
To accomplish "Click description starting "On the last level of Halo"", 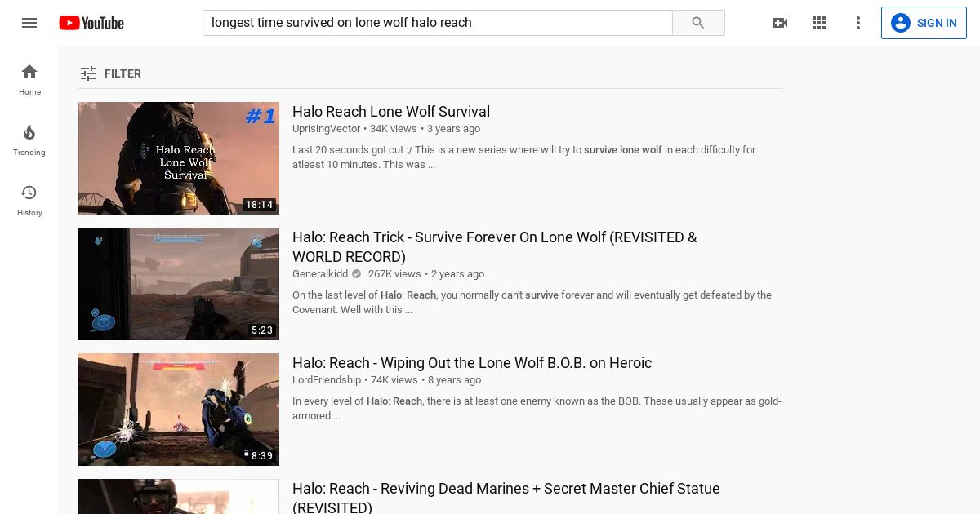I will (x=532, y=303).
